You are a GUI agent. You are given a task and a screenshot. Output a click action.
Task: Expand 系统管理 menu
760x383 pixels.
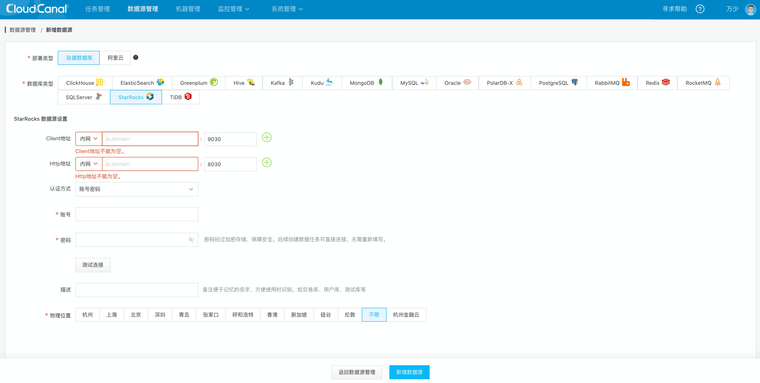(287, 9)
